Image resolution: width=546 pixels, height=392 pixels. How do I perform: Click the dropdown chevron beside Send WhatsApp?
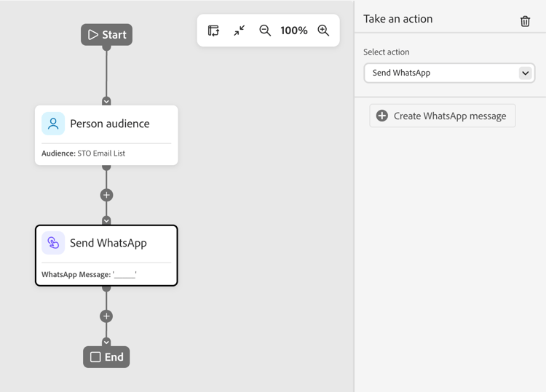(x=525, y=73)
